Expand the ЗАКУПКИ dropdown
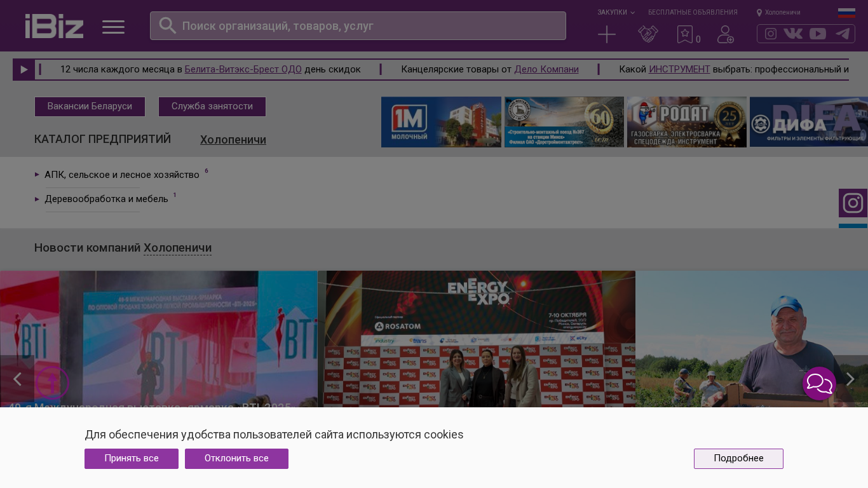This screenshot has width=868, height=488. tap(616, 12)
